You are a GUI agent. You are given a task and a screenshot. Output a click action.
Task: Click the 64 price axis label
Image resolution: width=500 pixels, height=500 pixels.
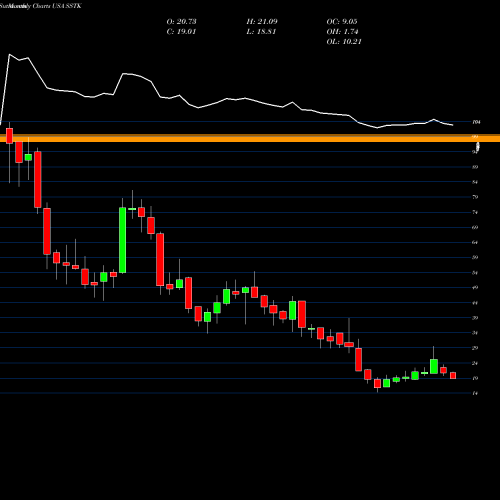(x=475, y=242)
